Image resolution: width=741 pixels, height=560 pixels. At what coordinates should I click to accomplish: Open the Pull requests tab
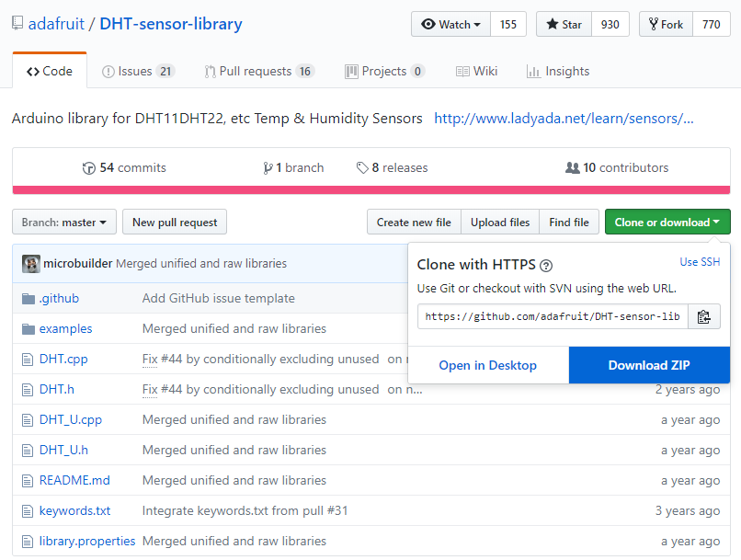click(x=259, y=72)
